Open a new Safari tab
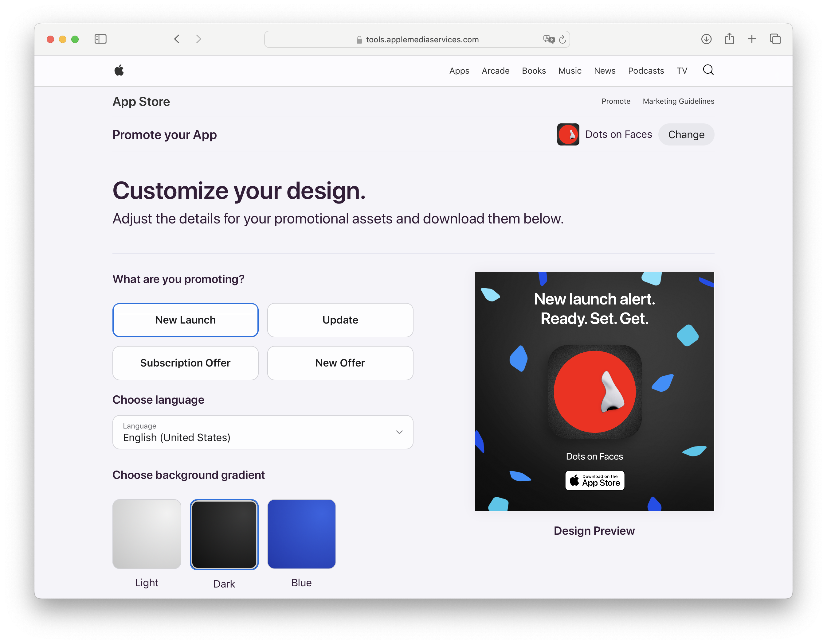 coord(752,39)
